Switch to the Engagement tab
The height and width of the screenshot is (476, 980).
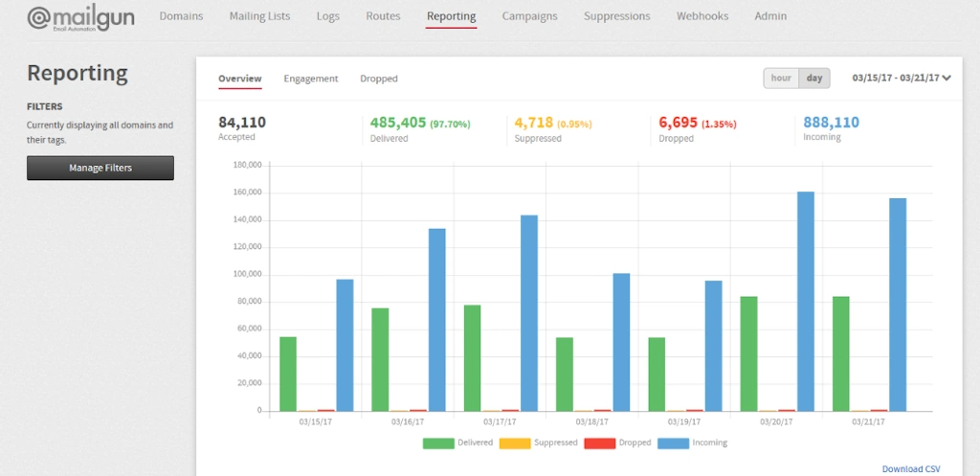pyautogui.click(x=310, y=79)
